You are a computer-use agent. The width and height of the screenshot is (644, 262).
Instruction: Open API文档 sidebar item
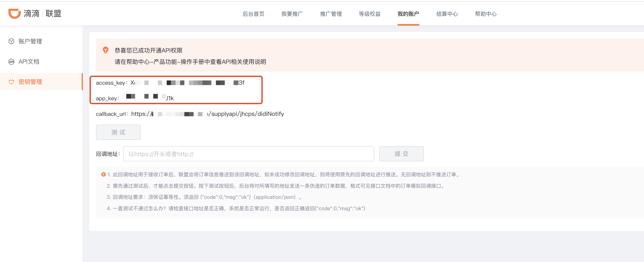(x=29, y=61)
